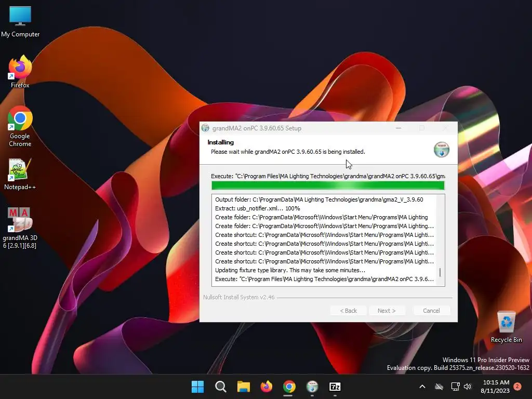Focus the grandMA2 installer taskbar icon

(x=312, y=387)
